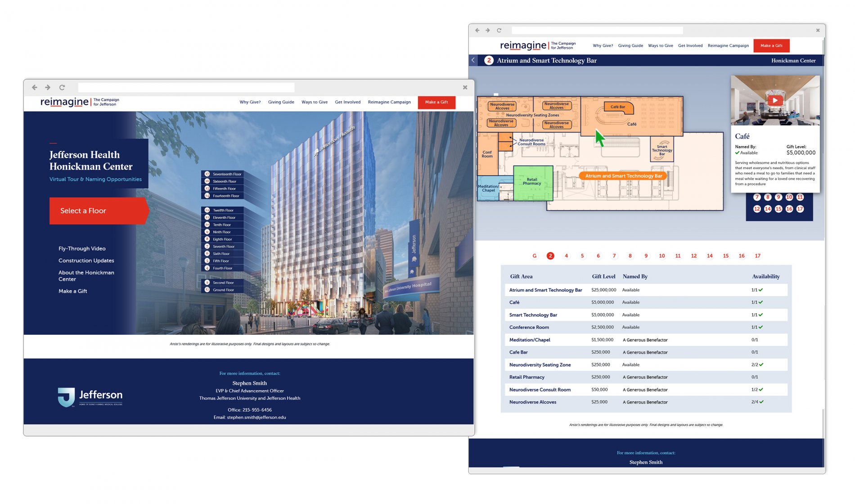Click forward arrow in right browser window

[488, 30]
